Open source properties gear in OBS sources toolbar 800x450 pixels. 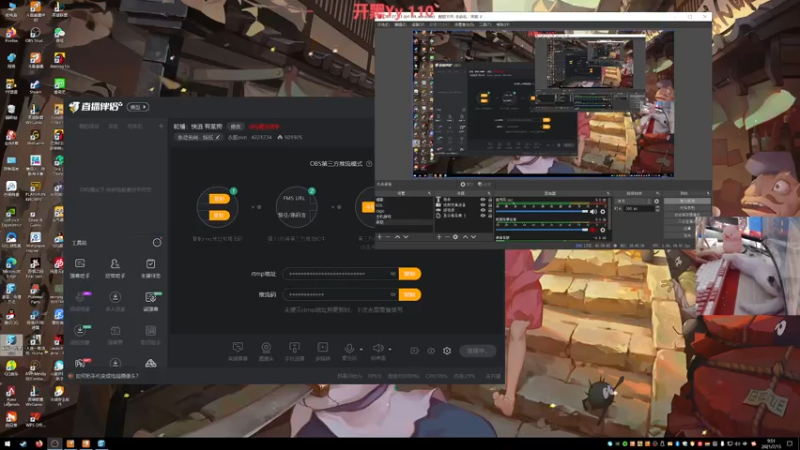[x=456, y=237]
